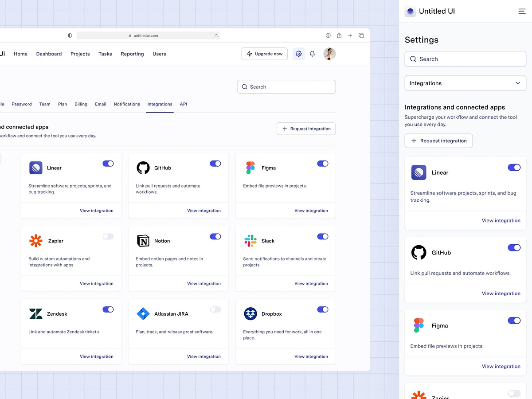Open the hamburger menu on Untitled UI
This screenshot has height=399, width=532.
pyautogui.click(x=522, y=11)
